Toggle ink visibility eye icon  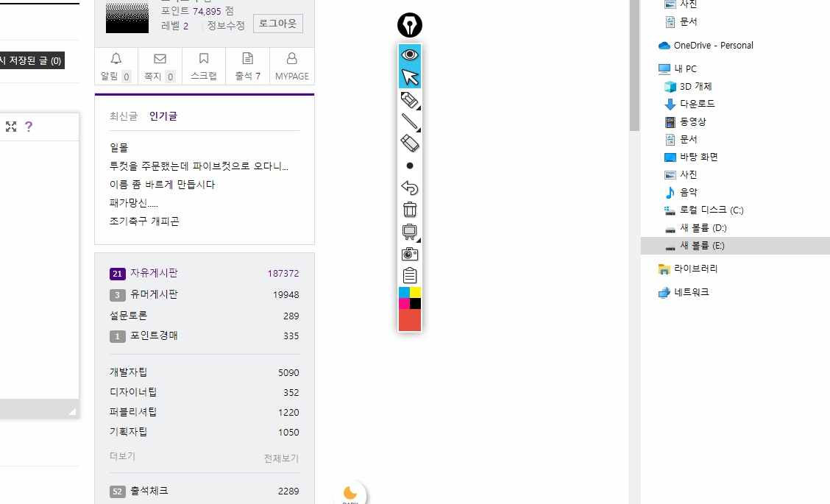tap(410, 54)
